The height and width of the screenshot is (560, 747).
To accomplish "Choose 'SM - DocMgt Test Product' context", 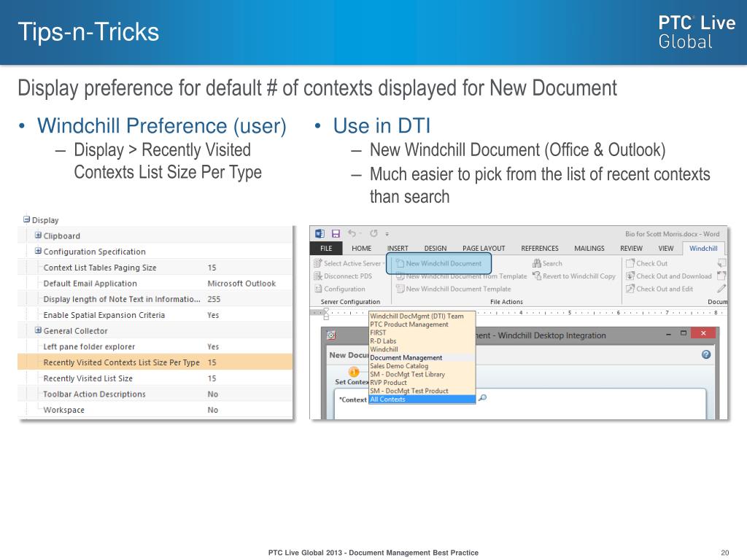I will [x=422, y=391].
